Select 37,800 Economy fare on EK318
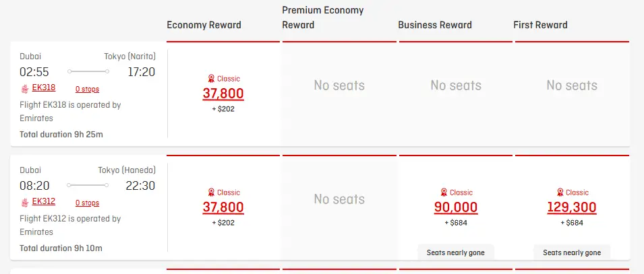This screenshot has height=274, width=644. (x=223, y=94)
